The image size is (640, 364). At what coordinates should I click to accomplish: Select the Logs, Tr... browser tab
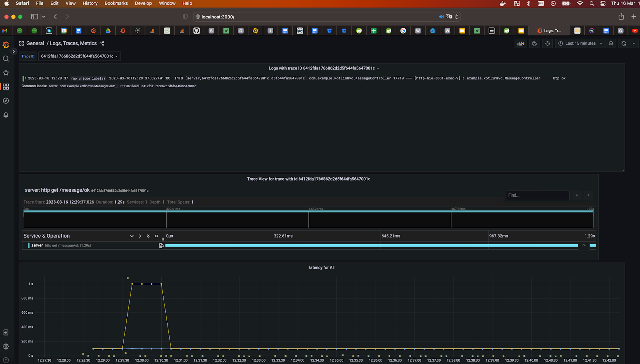pyautogui.click(x=550, y=31)
